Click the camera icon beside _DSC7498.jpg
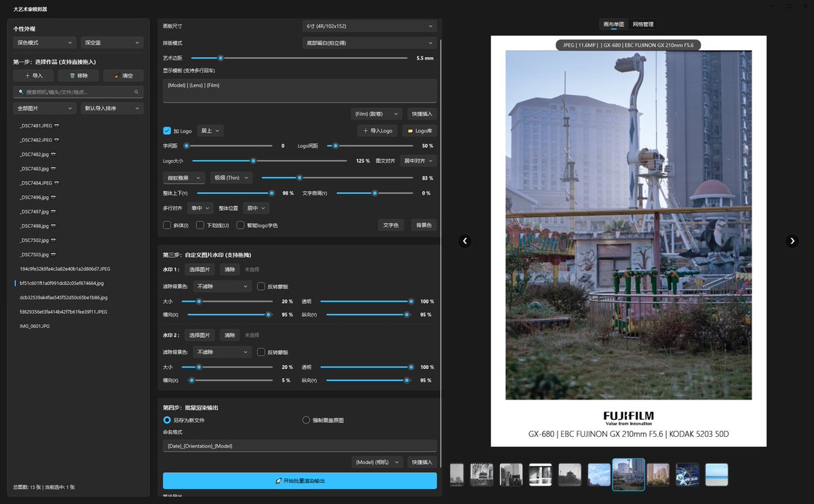814x504 pixels. [x=52, y=226]
